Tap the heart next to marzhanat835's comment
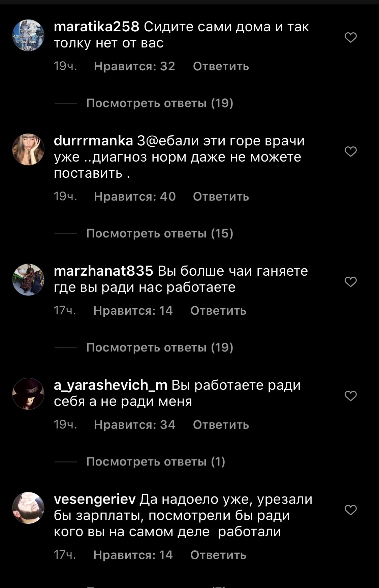Viewport: 379px width, 588px height. 351,282
